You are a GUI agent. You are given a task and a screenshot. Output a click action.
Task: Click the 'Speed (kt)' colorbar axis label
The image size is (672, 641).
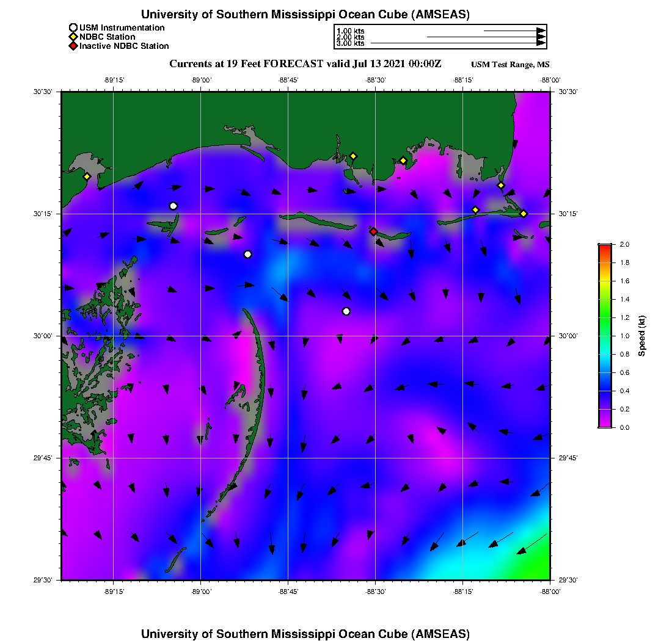coord(641,336)
